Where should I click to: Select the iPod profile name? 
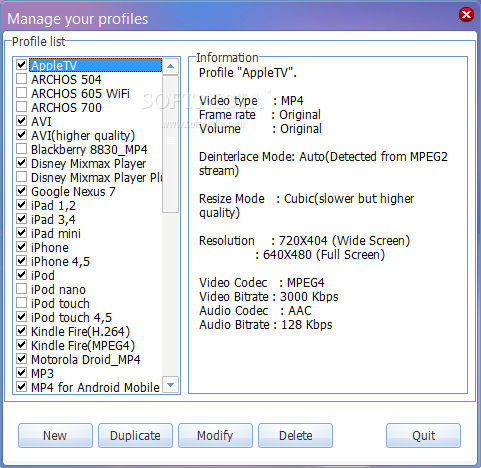click(x=43, y=276)
